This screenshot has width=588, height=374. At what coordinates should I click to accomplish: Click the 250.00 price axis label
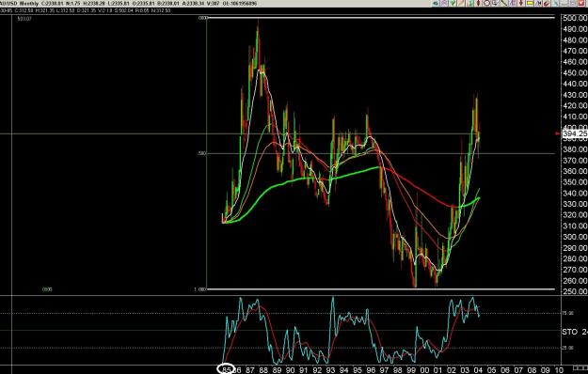(575, 291)
